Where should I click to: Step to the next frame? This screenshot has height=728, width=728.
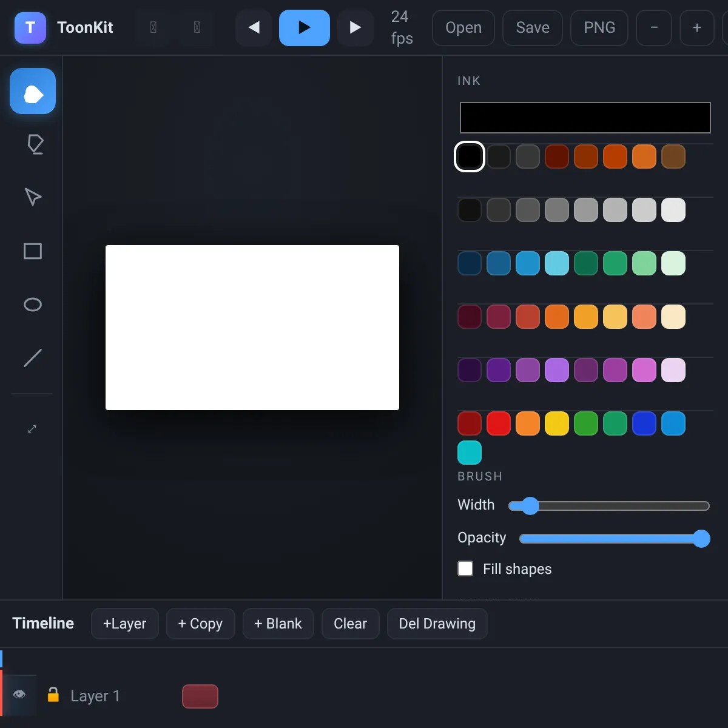(x=356, y=27)
